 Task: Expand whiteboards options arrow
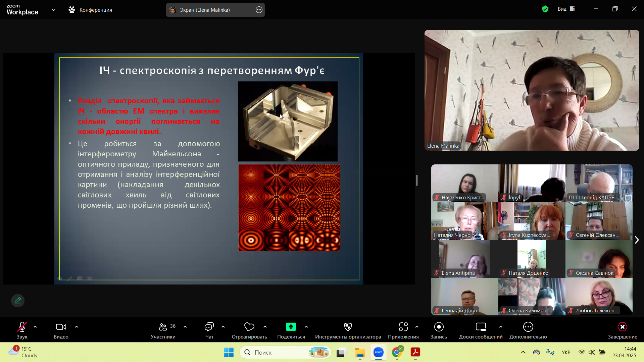pos(501,327)
